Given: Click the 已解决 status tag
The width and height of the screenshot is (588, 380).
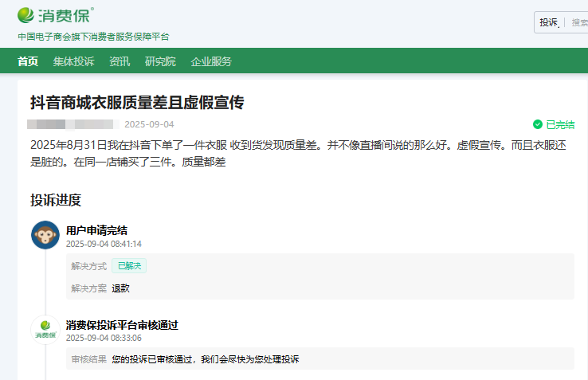Looking at the screenshot, I should (129, 266).
